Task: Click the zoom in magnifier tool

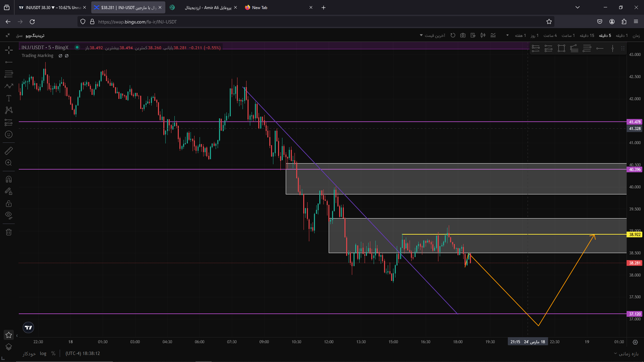Action: (9, 162)
